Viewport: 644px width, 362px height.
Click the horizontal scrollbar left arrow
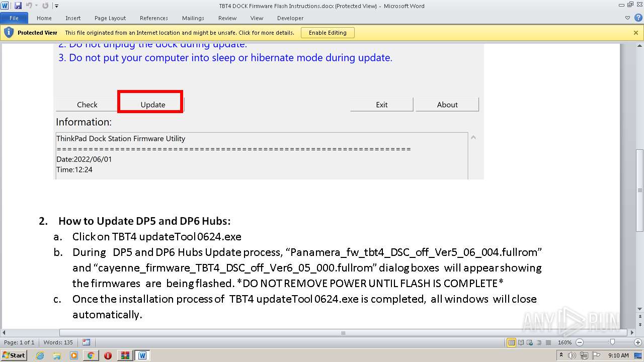4,333
